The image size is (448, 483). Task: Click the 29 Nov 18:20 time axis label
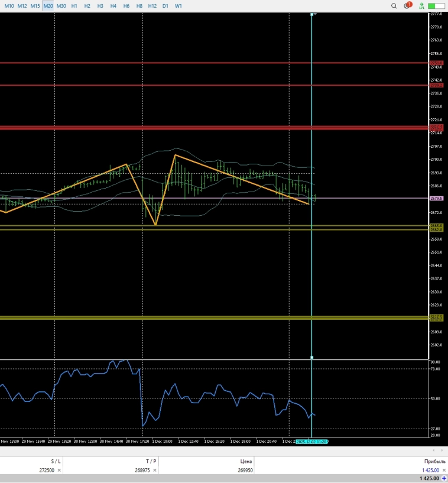(60, 442)
